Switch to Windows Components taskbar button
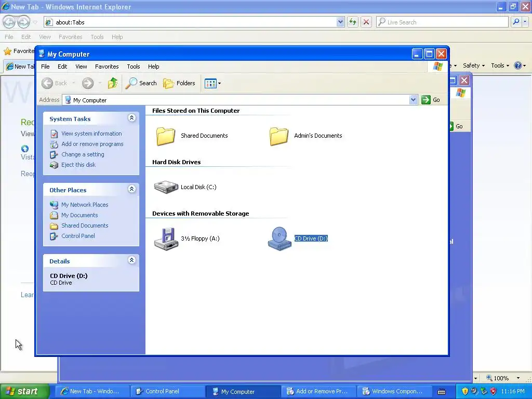 tap(394, 391)
